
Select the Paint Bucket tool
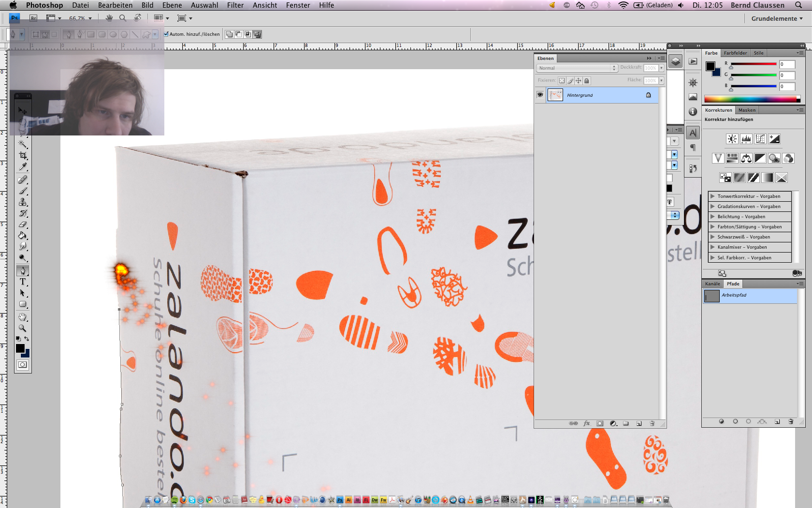coord(23,236)
